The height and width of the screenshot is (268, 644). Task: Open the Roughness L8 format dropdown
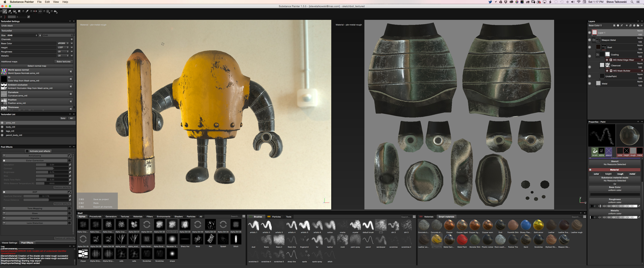click(x=63, y=52)
